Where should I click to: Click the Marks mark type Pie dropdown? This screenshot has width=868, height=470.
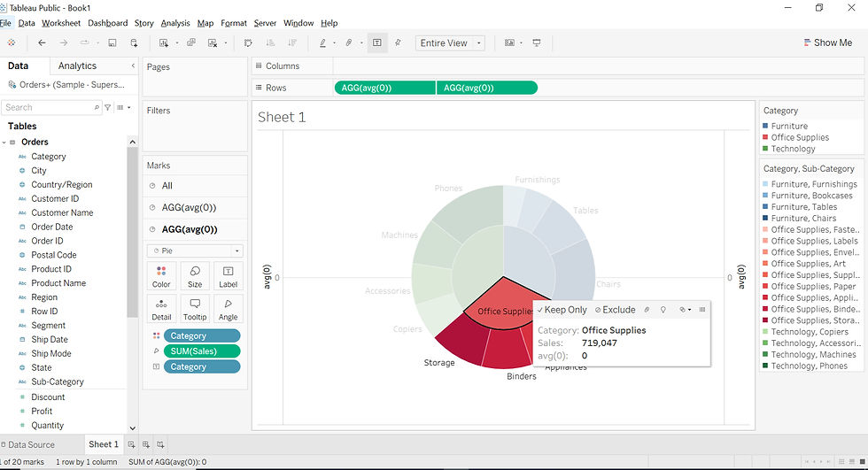[x=195, y=250]
